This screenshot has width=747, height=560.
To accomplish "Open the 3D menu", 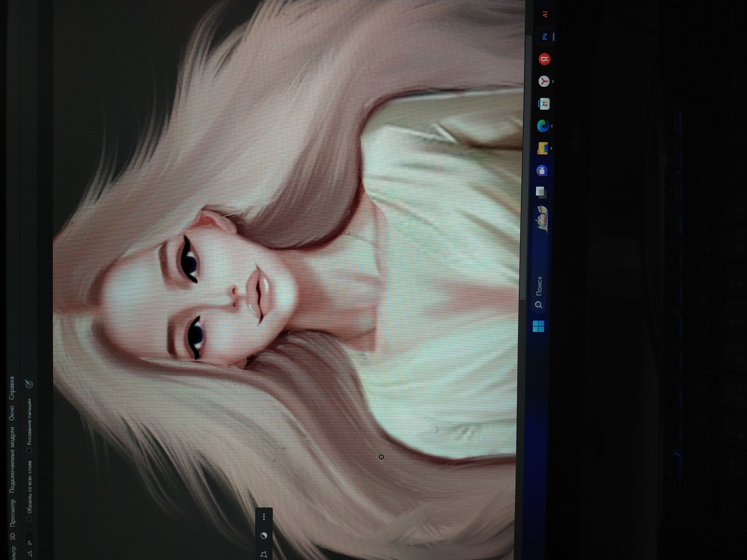I will 13,536.
